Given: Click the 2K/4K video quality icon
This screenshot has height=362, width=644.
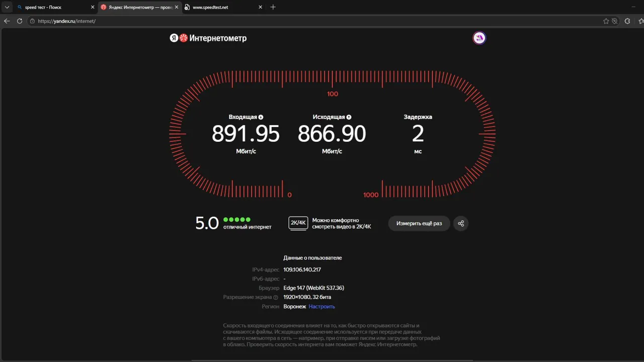Looking at the screenshot, I should click(x=298, y=223).
